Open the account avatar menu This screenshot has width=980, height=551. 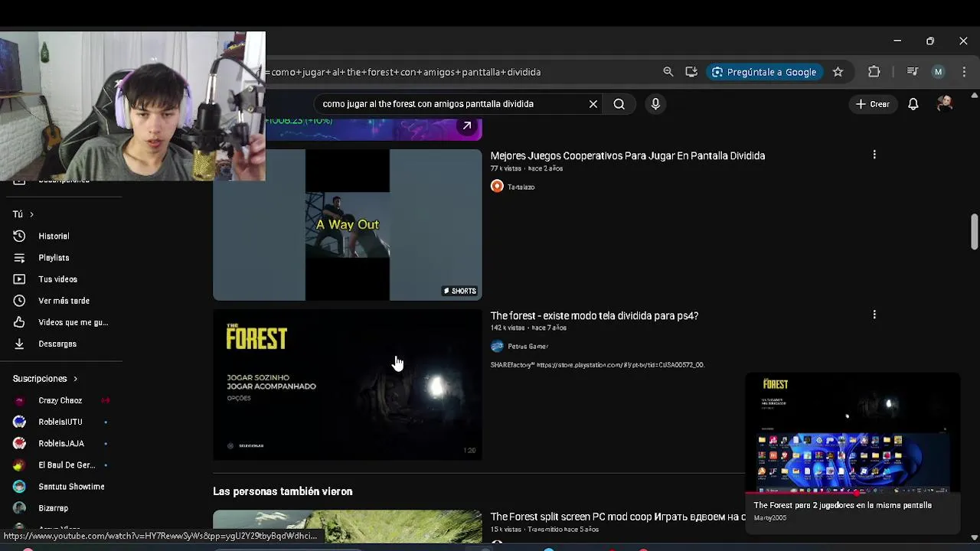945,104
